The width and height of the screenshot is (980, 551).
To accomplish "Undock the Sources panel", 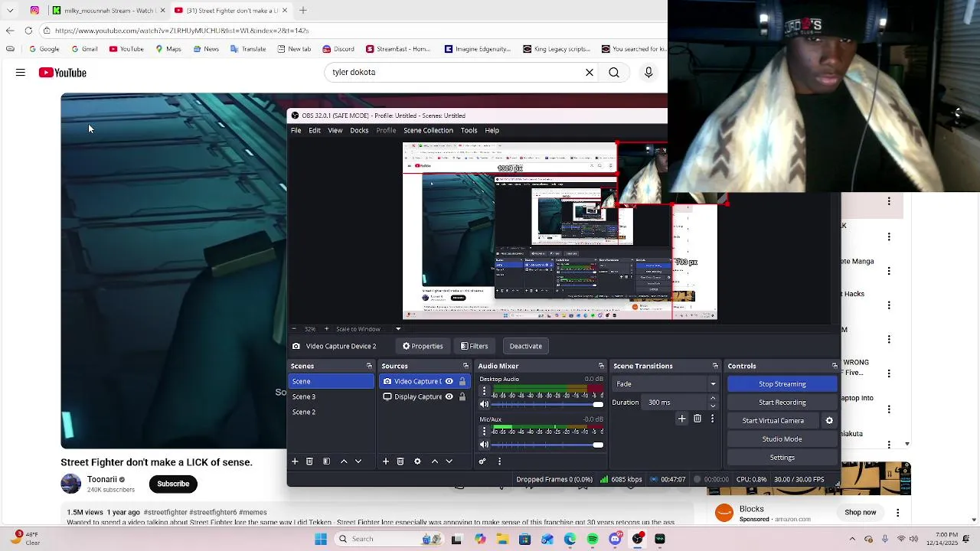I will click(465, 366).
